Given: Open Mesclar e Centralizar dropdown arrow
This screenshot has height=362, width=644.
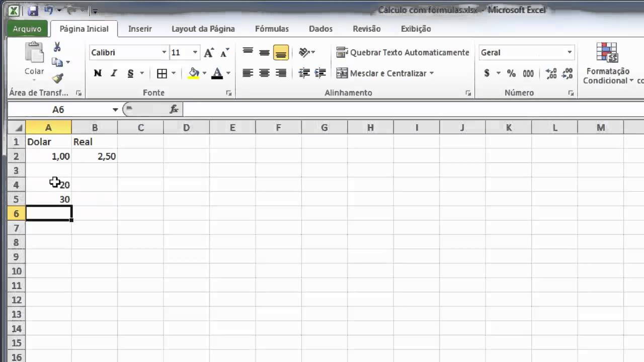Looking at the screenshot, I should click(x=432, y=73).
